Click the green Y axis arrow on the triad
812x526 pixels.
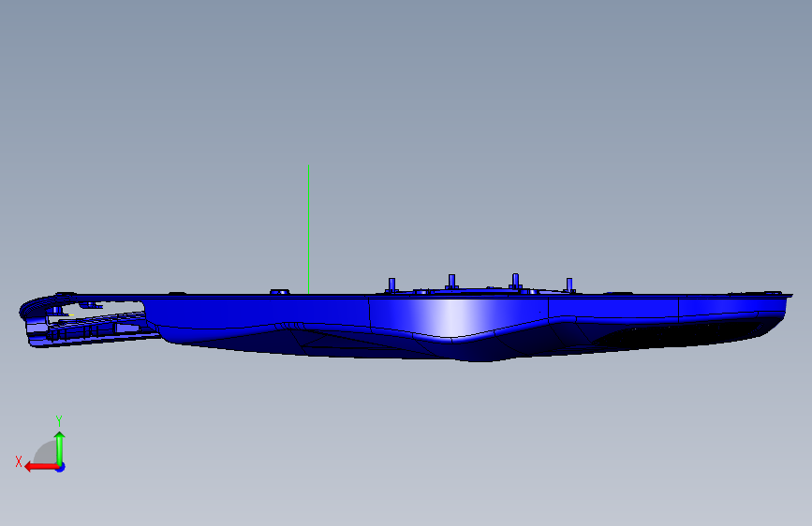[60, 447]
